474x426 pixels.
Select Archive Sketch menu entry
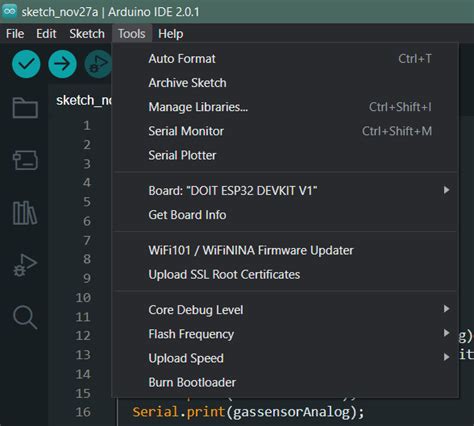285,83
